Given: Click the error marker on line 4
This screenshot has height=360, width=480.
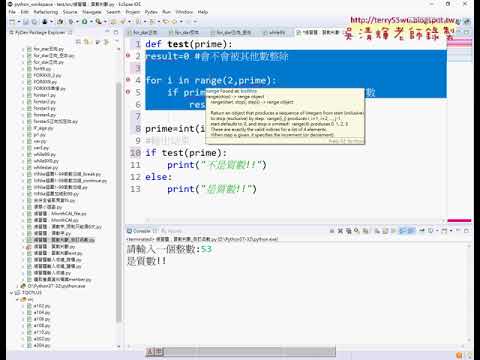Looking at the screenshot, I should click(128, 79).
